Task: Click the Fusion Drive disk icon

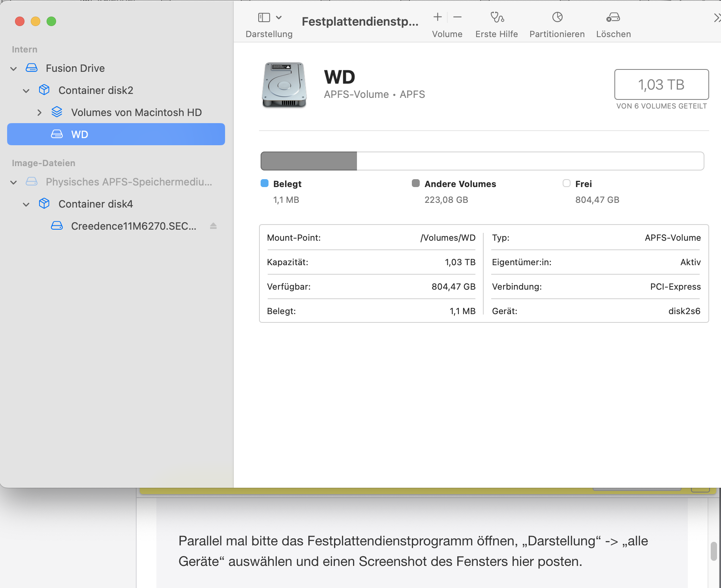Action: click(32, 68)
